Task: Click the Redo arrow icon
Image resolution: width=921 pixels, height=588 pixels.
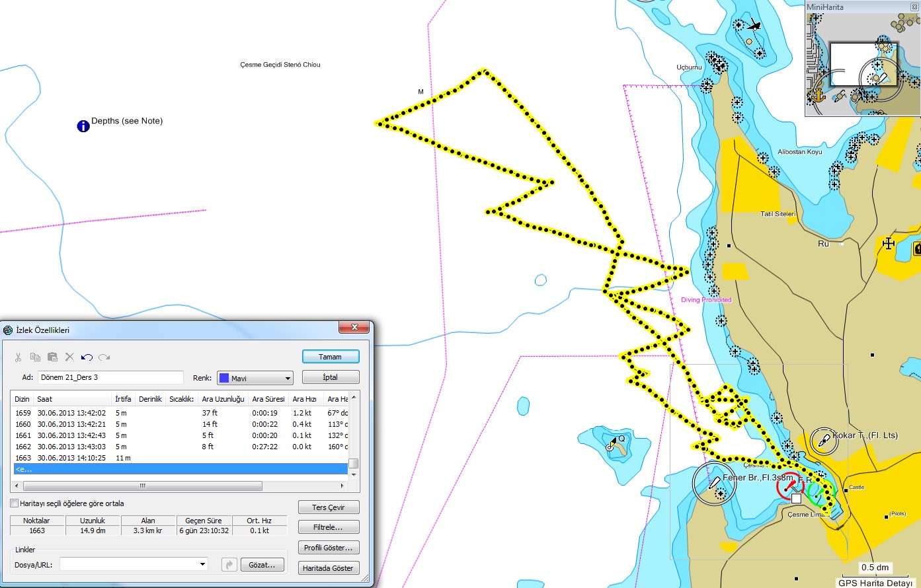Action: coord(104,357)
